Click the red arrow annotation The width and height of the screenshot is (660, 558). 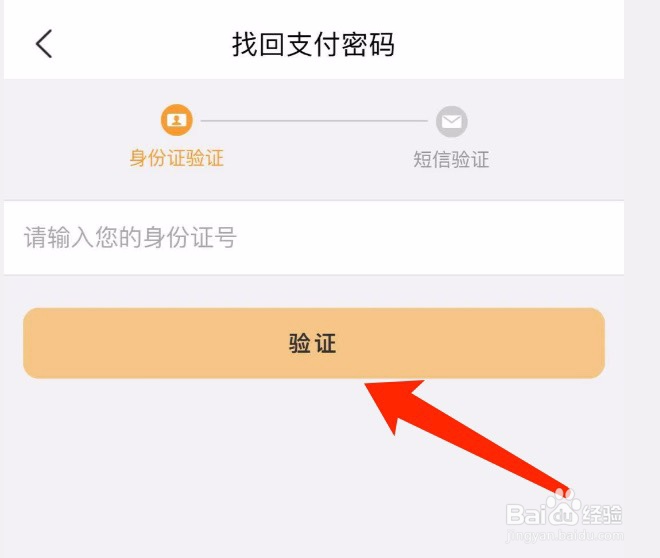click(x=465, y=435)
